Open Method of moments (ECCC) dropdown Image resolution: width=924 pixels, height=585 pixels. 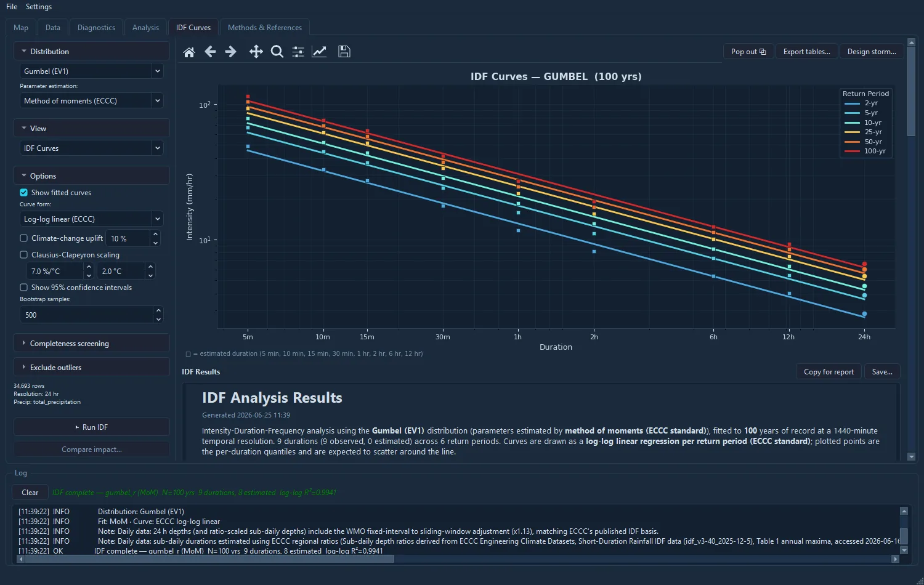click(91, 101)
